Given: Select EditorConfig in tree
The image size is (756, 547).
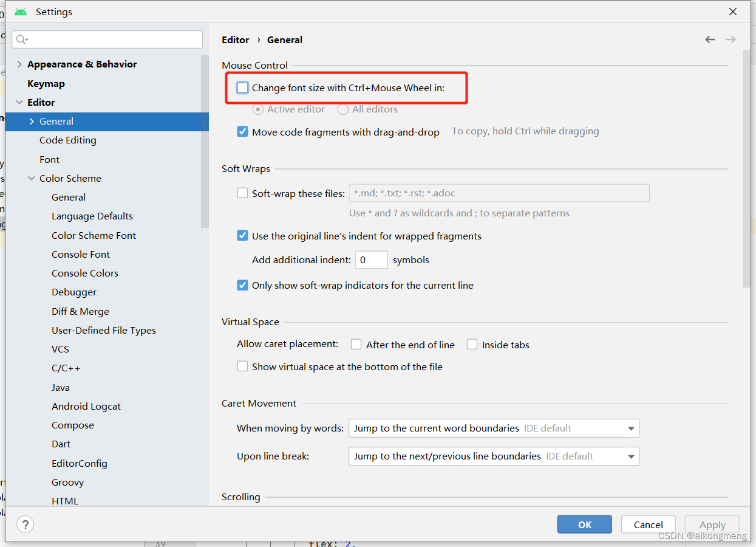Looking at the screenshot, I should pos(80,463).
